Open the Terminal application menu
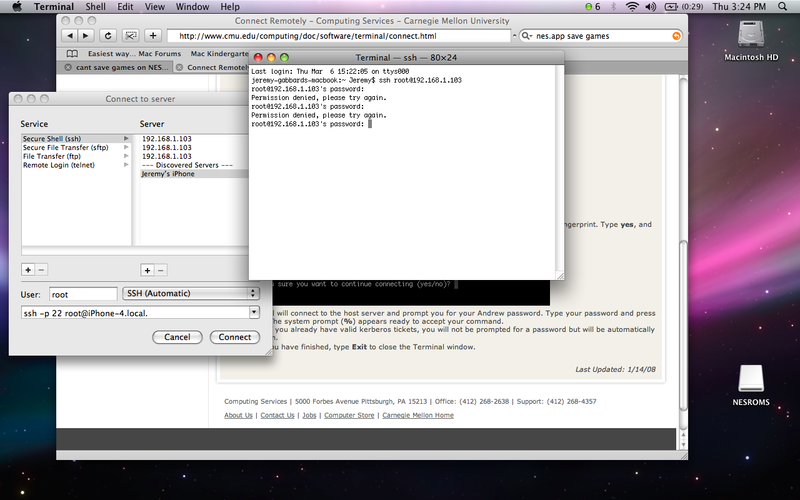This screenshot has height=500, width=800. click(54, 7)
